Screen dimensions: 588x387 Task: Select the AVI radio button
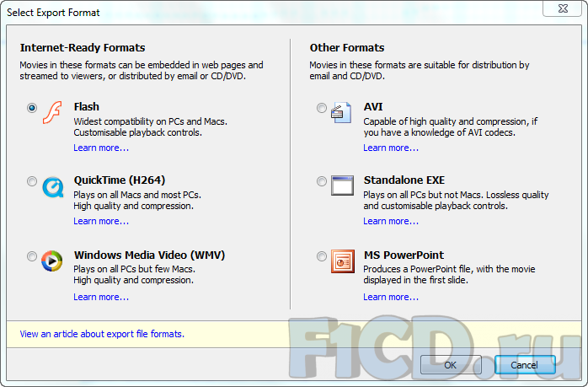(x=321, y=108)
